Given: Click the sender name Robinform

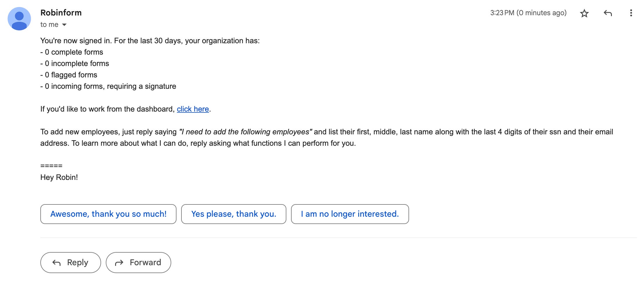Looking at the screenshot, I should pyautogui.click(x=61, y=13).
